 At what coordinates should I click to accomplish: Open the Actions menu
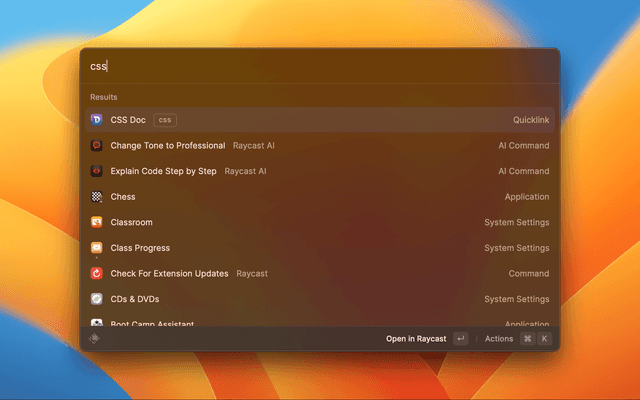pyautogui.click(x=499, y=339)
